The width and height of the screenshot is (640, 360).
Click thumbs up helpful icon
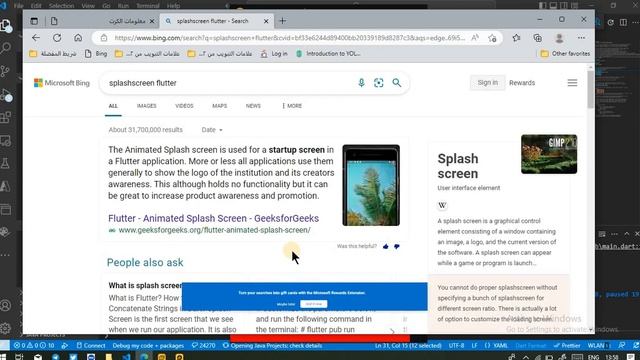[386, 246]
